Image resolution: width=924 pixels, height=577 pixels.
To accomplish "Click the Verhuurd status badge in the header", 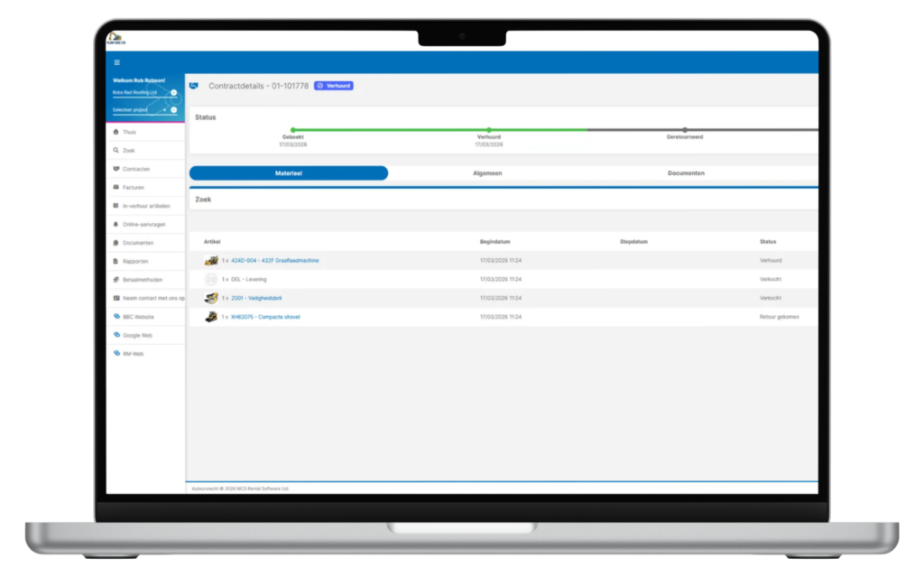I will pos(334,86).
